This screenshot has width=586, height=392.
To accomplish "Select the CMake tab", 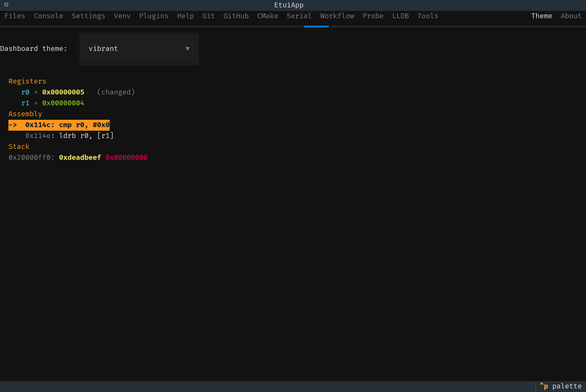I will (x=268, y=16).
